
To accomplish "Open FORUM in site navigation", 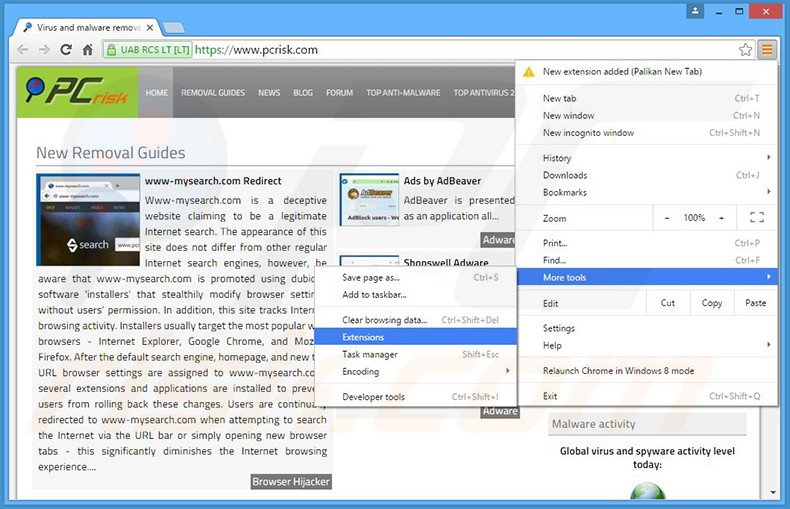I will 339,93.
